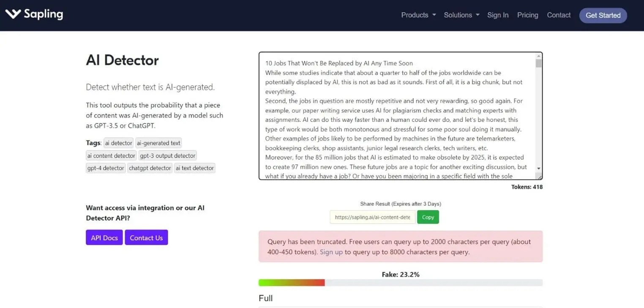Click the 'chatgpt detector' tag
This screenshot has height=308, width=644.
(x=150, y=168)
